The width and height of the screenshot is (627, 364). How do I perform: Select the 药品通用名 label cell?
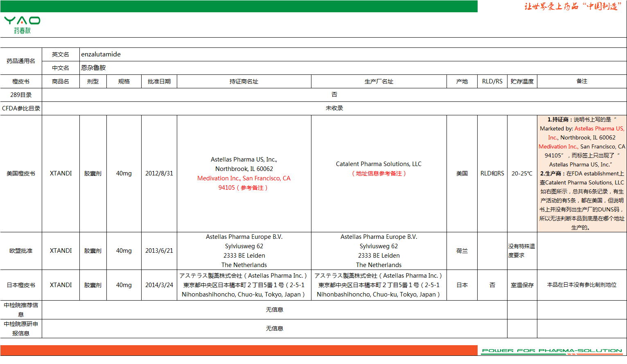pos(21,61)
